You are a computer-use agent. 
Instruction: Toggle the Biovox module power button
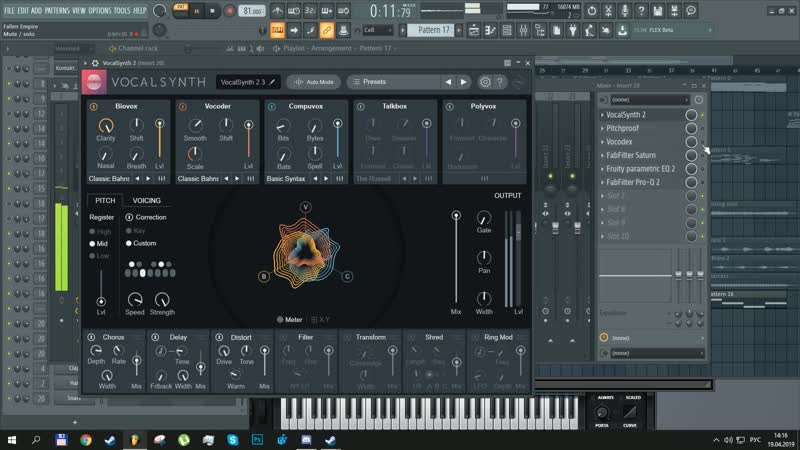pos(94,107)
